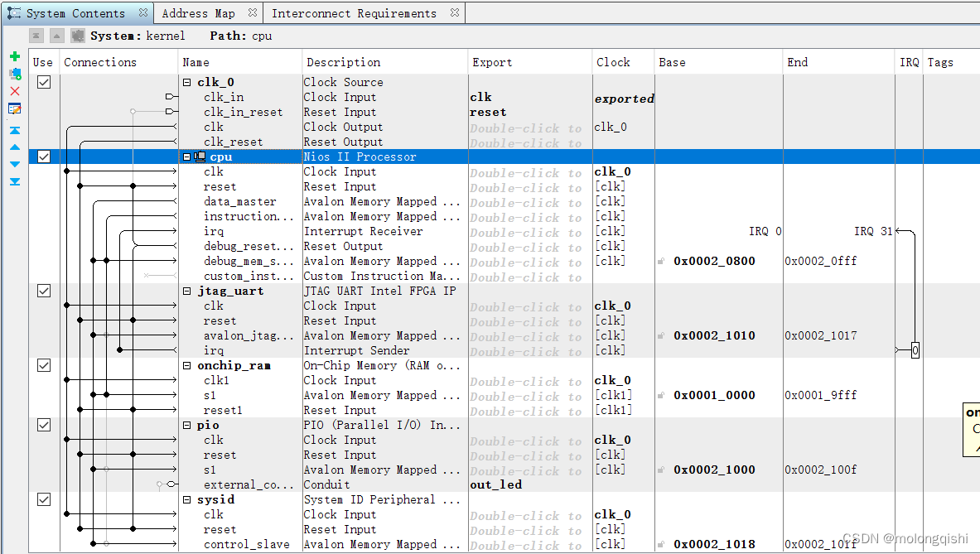The width and height of the screenshot is (980, 554).
Task: Click the Move down arrow icon
Action: point(15,164)
